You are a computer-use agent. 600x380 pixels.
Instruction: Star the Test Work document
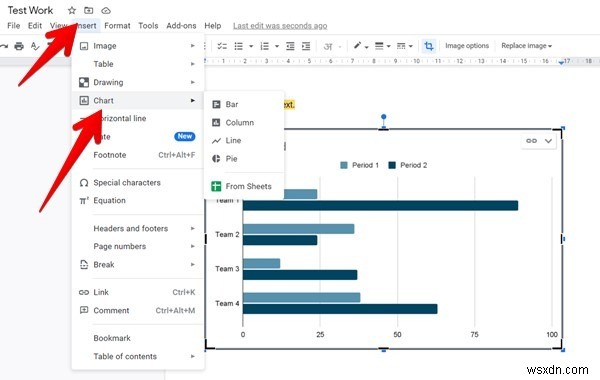(72, 11)
